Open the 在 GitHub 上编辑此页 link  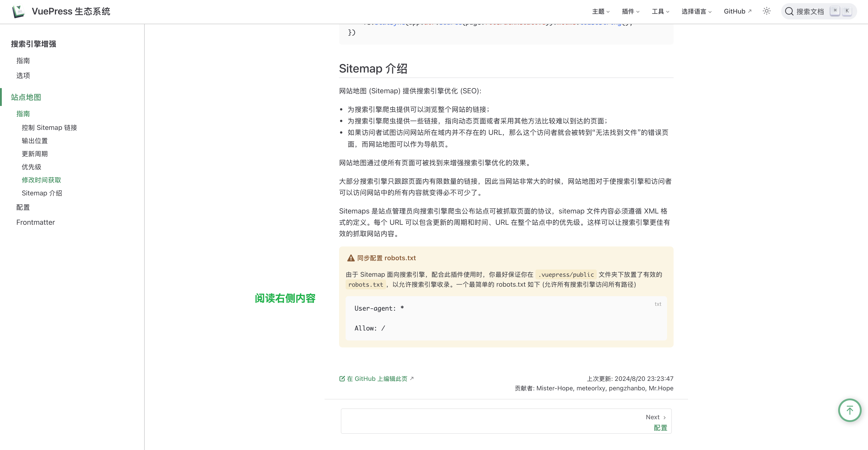pyautogui.click(x=377, y=379)
